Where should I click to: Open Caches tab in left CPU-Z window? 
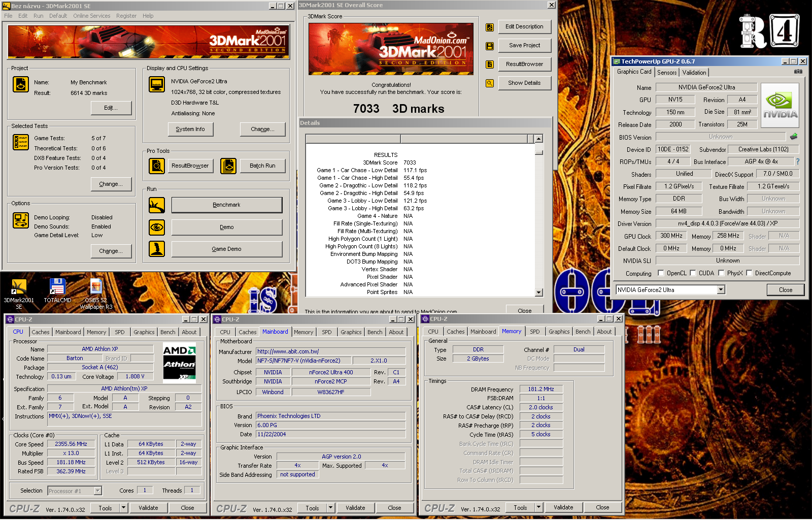tap(41, 332)
